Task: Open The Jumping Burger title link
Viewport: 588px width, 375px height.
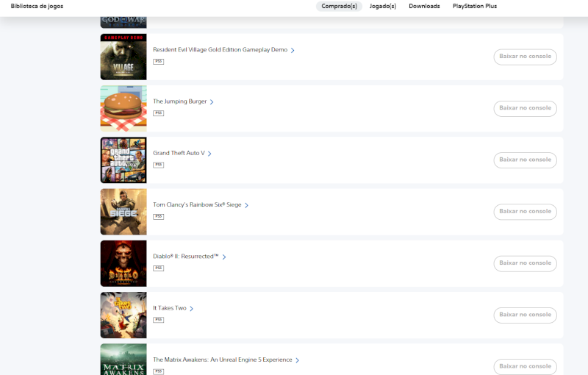Action: (x=179, y=101)
